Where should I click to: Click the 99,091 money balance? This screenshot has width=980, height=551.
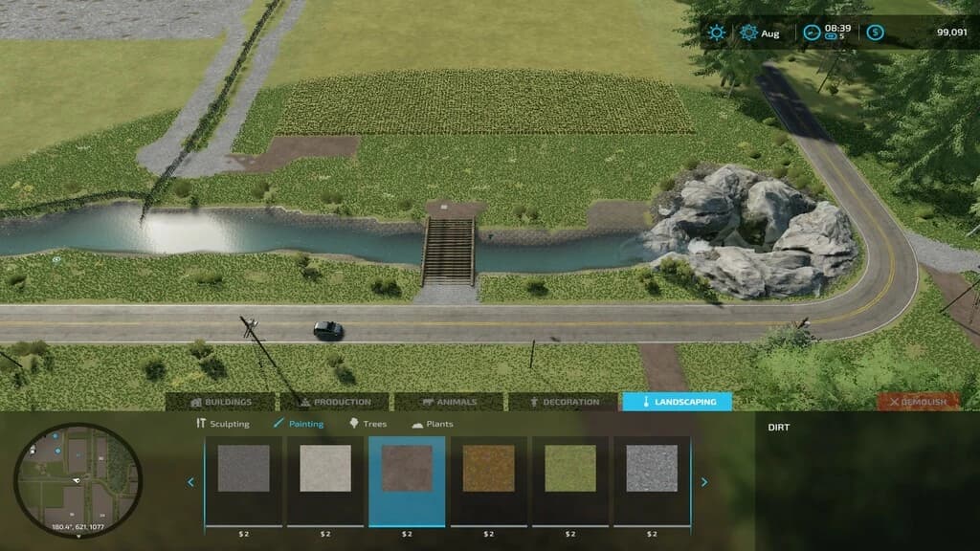point(951,33)
